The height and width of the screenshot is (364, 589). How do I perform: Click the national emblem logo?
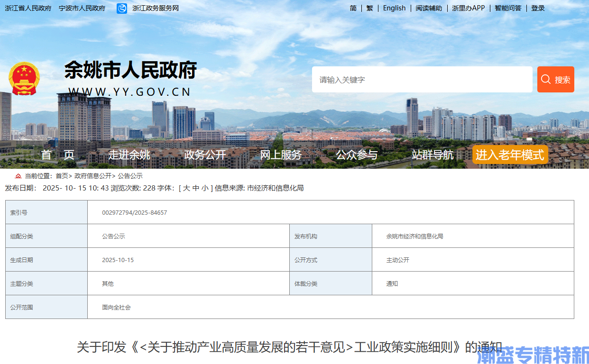coord(24,78)
